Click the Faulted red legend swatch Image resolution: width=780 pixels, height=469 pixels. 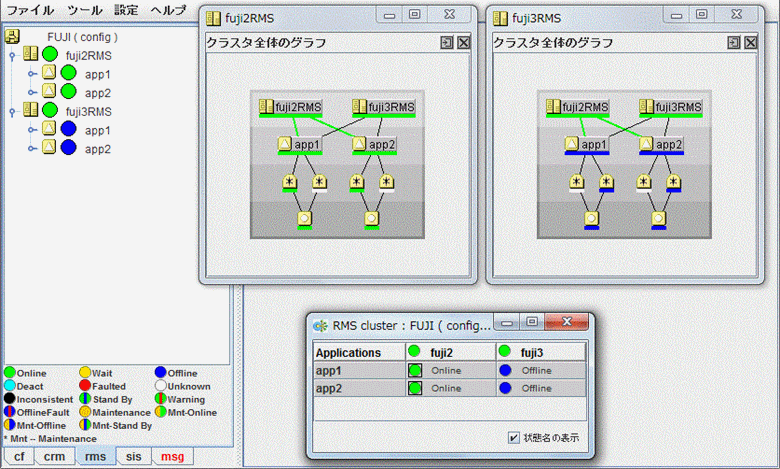click(x=85, y=385)
